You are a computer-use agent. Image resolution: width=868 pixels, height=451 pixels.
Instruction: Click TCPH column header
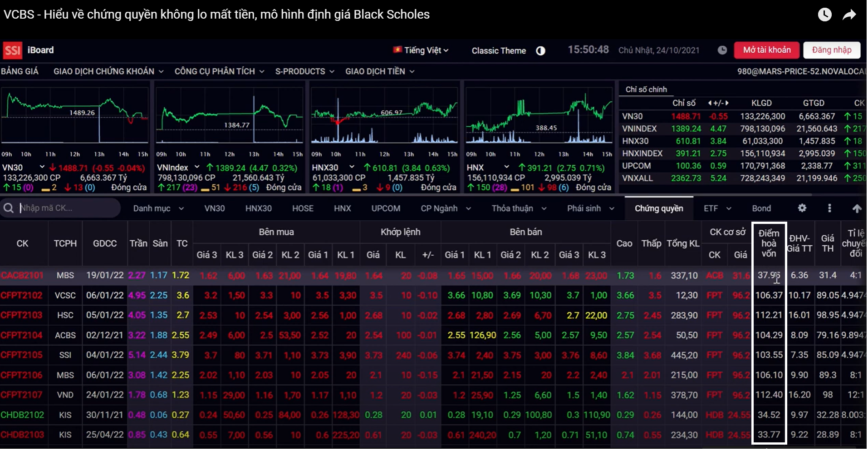(x=65, y=243)
